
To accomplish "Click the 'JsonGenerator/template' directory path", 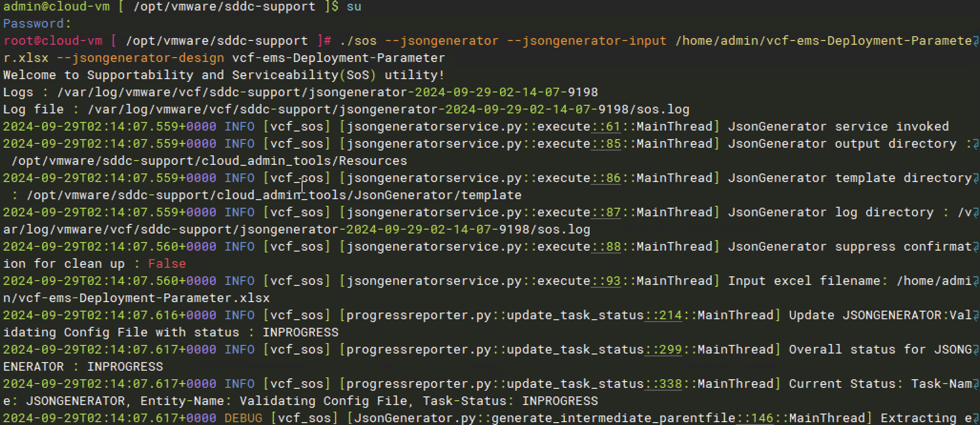I will 437,195.
